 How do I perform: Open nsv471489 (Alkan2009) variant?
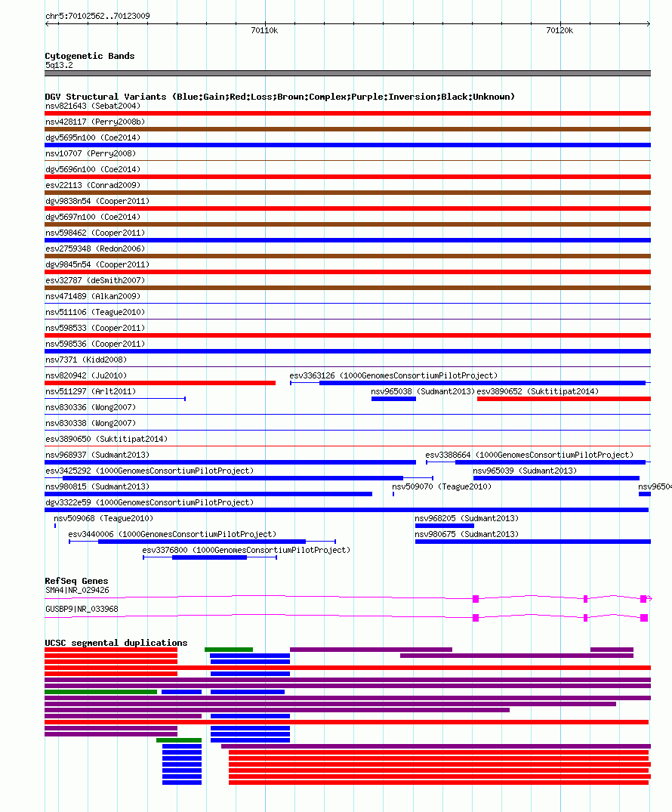tap(93, 297)
